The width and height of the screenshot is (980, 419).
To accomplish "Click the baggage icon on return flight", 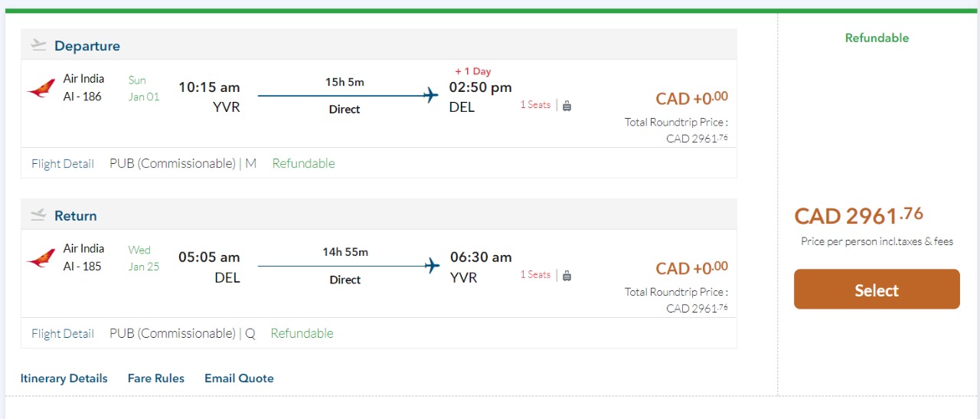I will tap(567, 276).
